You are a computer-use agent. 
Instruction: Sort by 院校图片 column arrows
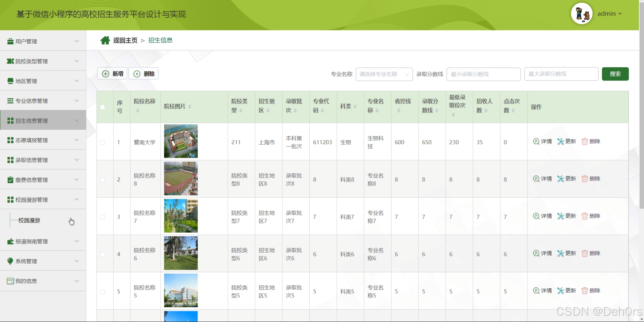[x=189, y=106]
